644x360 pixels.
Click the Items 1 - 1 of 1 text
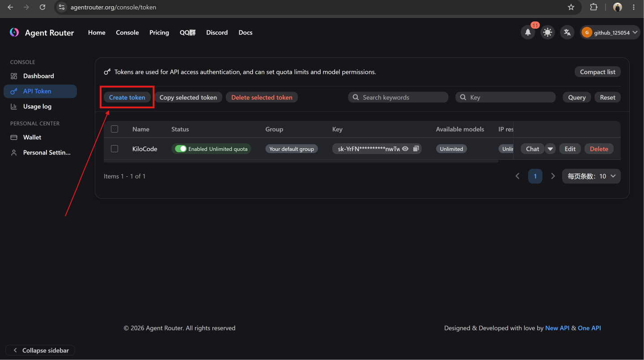(125, 176)
